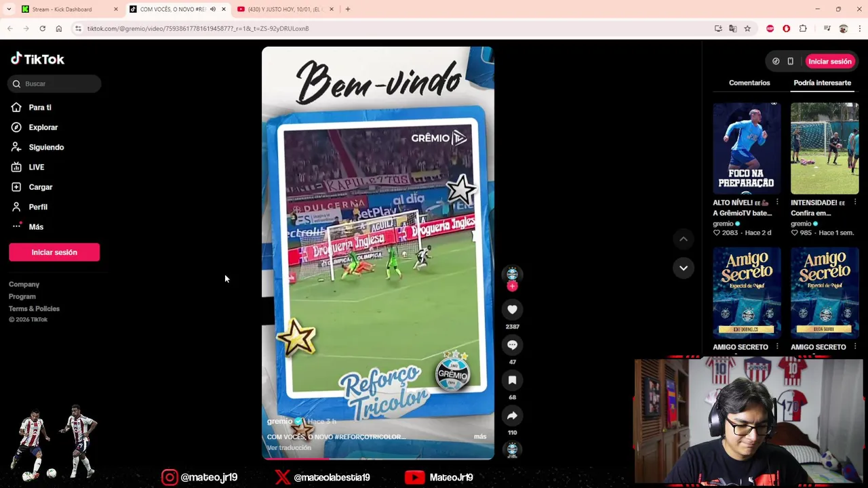868x488 pixels.
Task: Open the Extensions puzzle icon
Action: (x=803, y=28)
